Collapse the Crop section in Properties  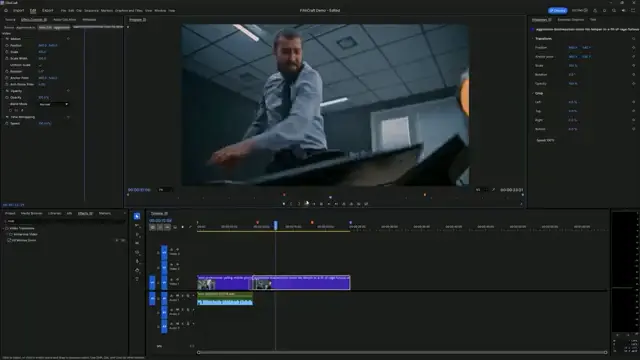[533, 93]
